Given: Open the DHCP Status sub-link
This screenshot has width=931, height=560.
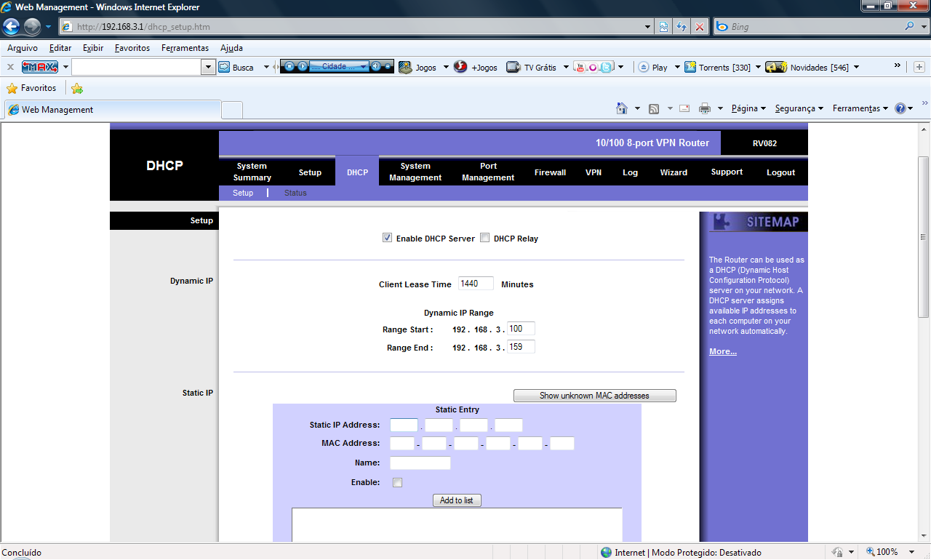Looking at the screenshot, I should click(295, 193).
